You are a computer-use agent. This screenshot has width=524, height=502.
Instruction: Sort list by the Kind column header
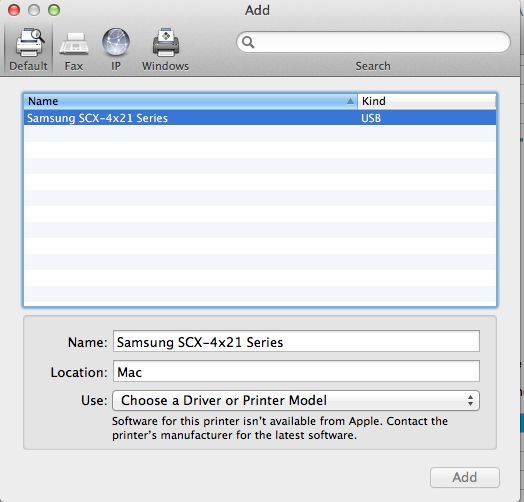tap(427, 101)
